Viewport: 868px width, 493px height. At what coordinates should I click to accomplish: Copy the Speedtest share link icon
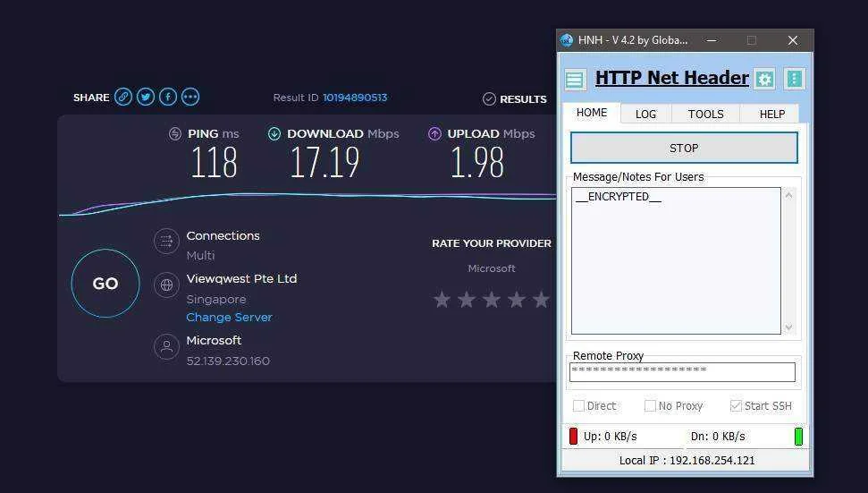(122, 97)
